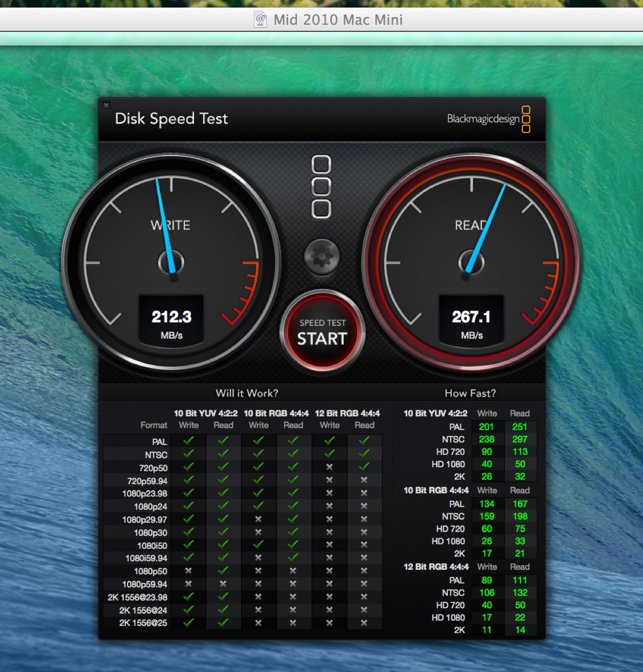Click the 113 HD 720 read value
This screenshot has height=672, width=643.
click(x=520, y=452)
